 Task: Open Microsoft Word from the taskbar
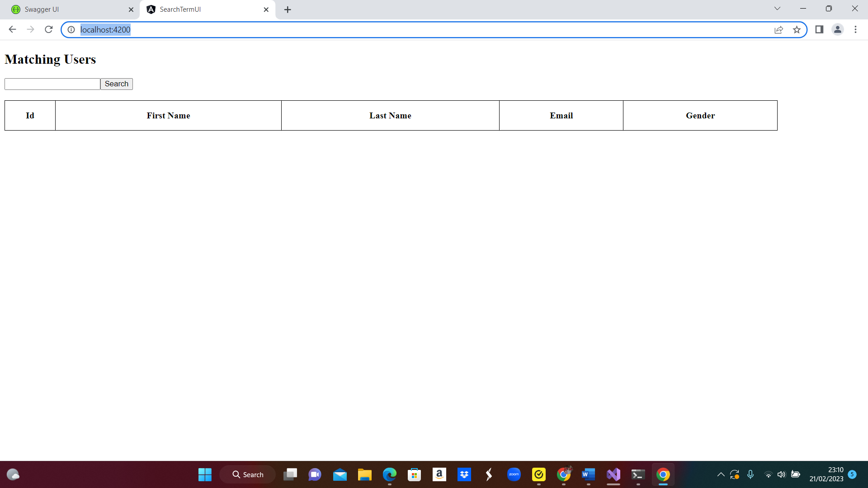point(588,474)
